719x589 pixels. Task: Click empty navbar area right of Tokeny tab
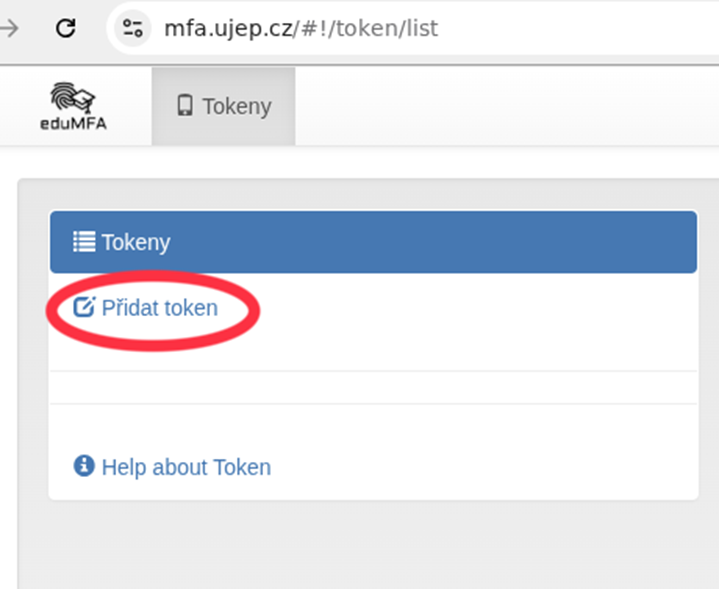click(x=500, y=106)
